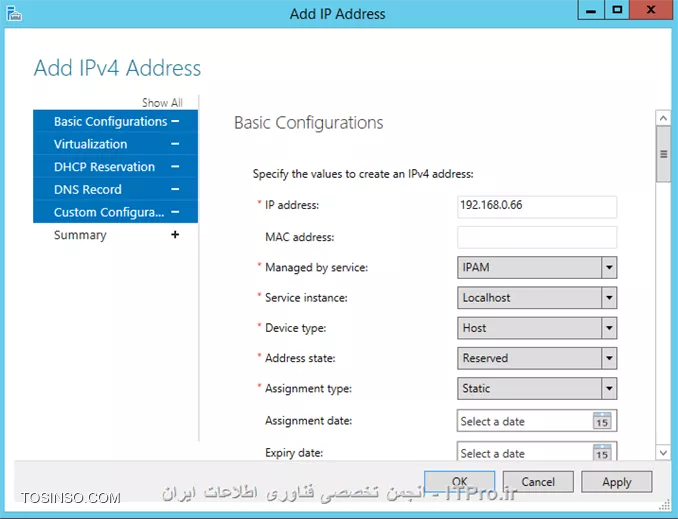Click the Device type label
This screenshot has height=519, width=678.
coord(296,328)
